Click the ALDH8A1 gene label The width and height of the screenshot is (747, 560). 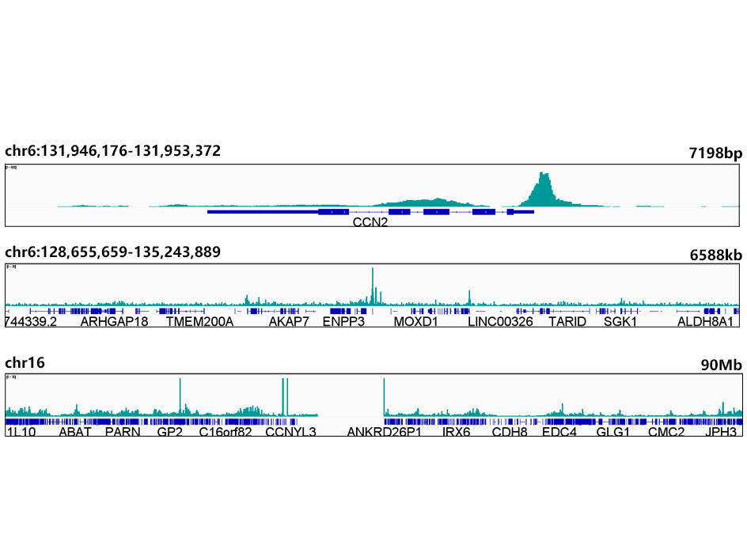point(707,322)
